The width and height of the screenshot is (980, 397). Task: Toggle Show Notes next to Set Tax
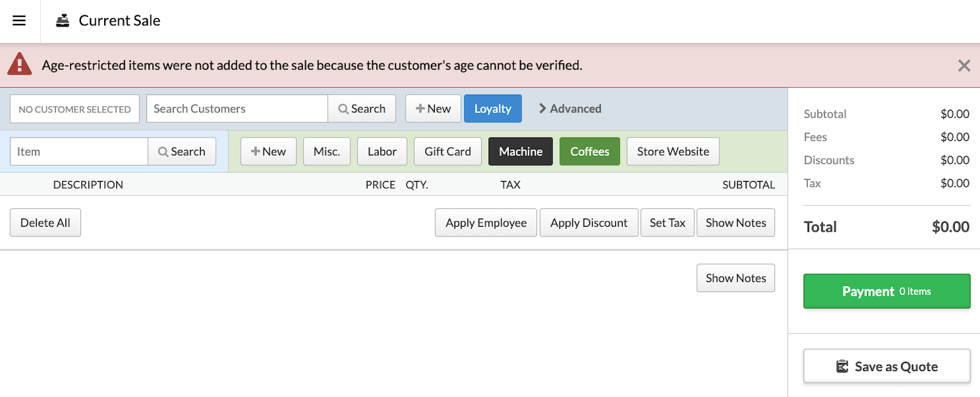[735, 223]
